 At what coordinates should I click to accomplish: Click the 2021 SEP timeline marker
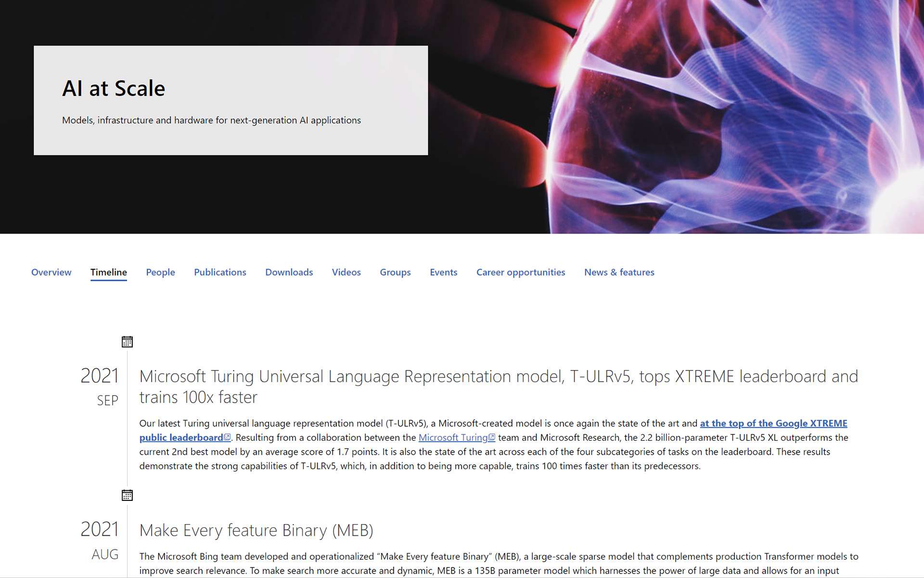coord(100,387)
